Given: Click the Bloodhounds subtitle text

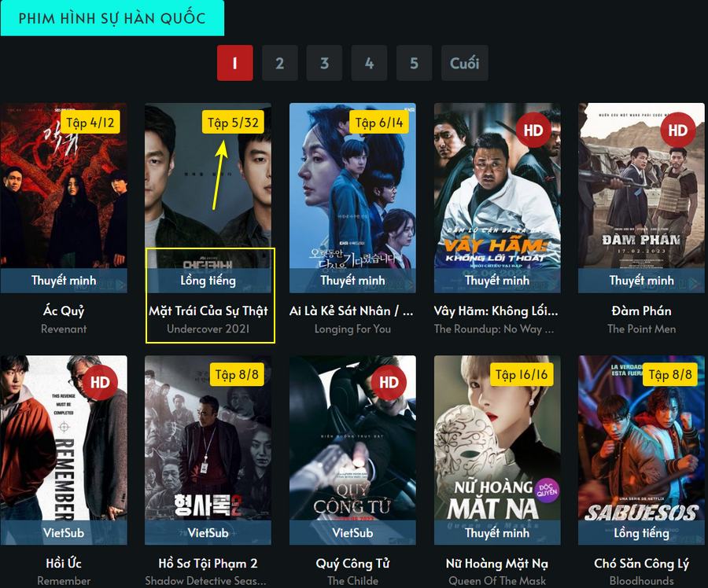Looking at the screenshot, I should pos(642,581).
